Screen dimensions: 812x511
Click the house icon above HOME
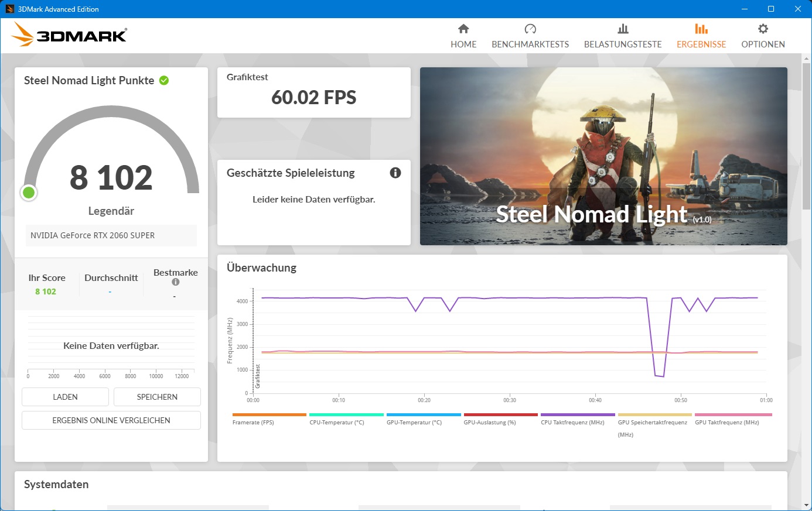coord(463,29)
